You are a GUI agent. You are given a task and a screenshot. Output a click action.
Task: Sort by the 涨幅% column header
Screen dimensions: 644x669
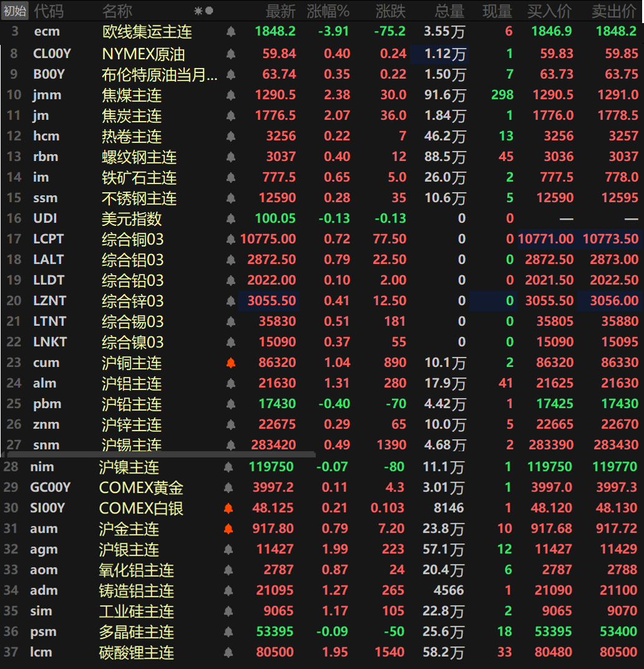tap(328, 11)
